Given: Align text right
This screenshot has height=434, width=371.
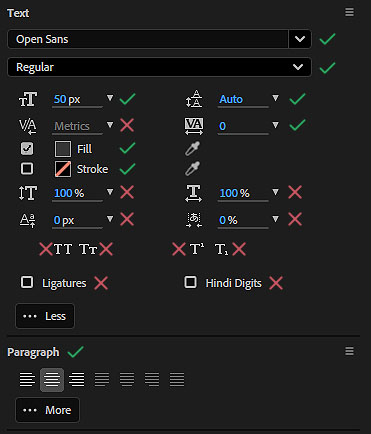Looking at the screenshot, I should pos(77,380).
